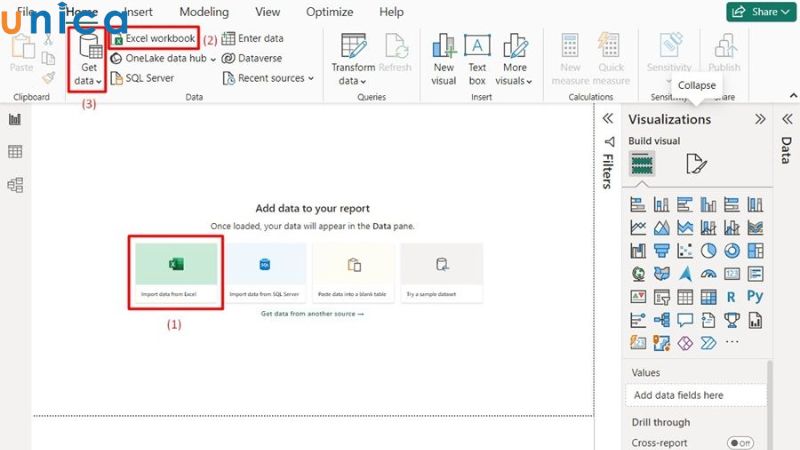Screen dimensions: 800x450
Task: Choose the Power Automate visual
Action: (x=708, y=343)
